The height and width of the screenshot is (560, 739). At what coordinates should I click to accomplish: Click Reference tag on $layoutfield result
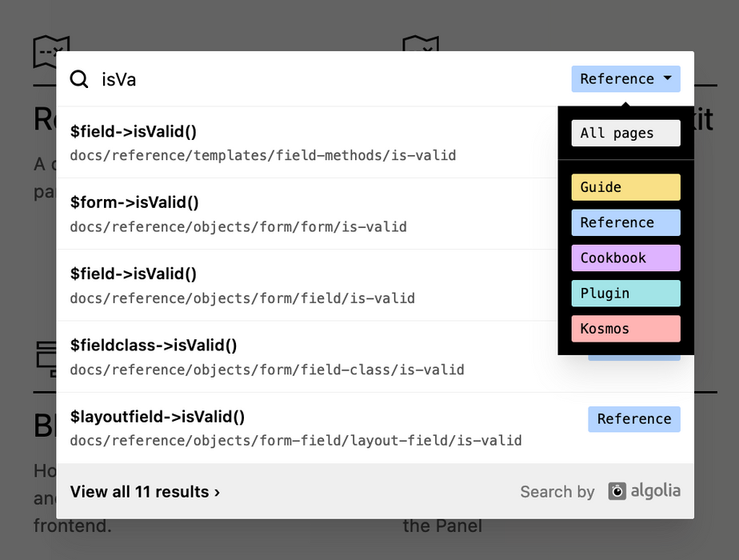(633, 419)
